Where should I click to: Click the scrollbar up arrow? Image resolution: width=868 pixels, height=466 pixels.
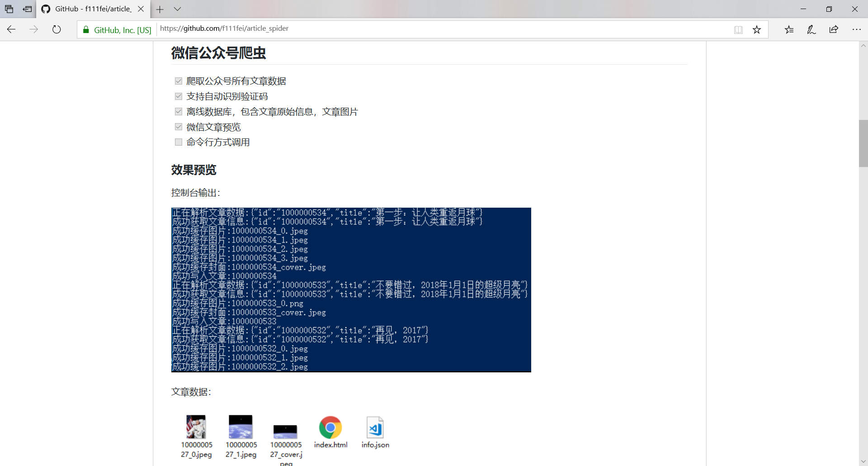tap(863, 46)
